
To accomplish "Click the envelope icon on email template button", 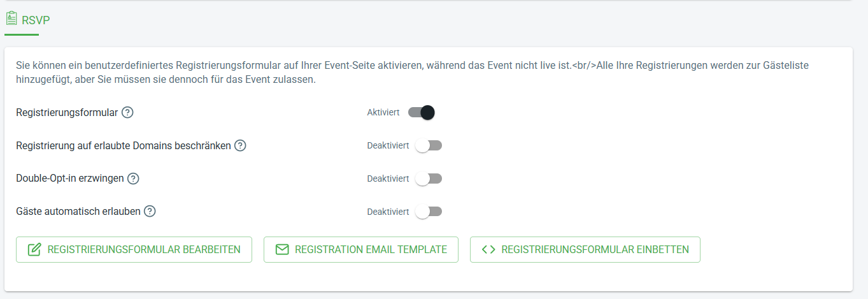I will 282,250.
